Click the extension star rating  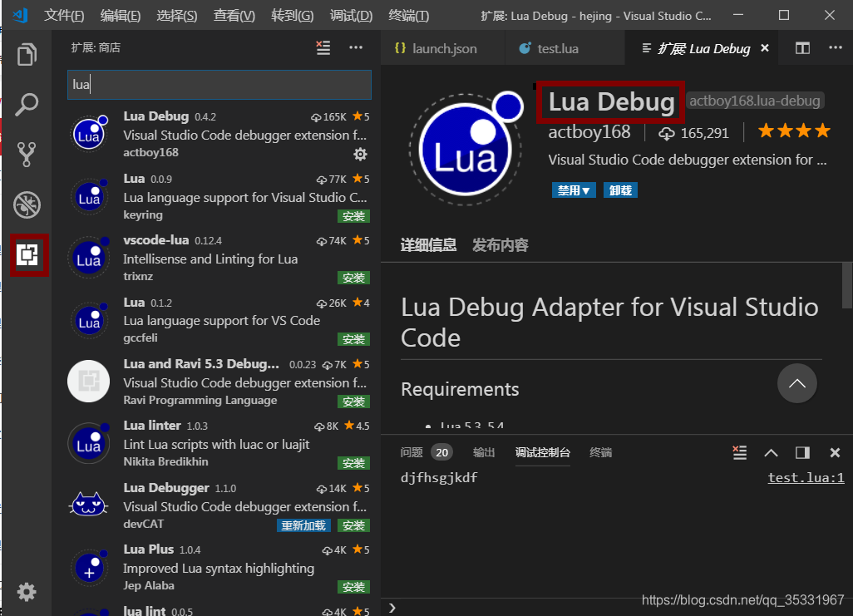click(794, 131)
